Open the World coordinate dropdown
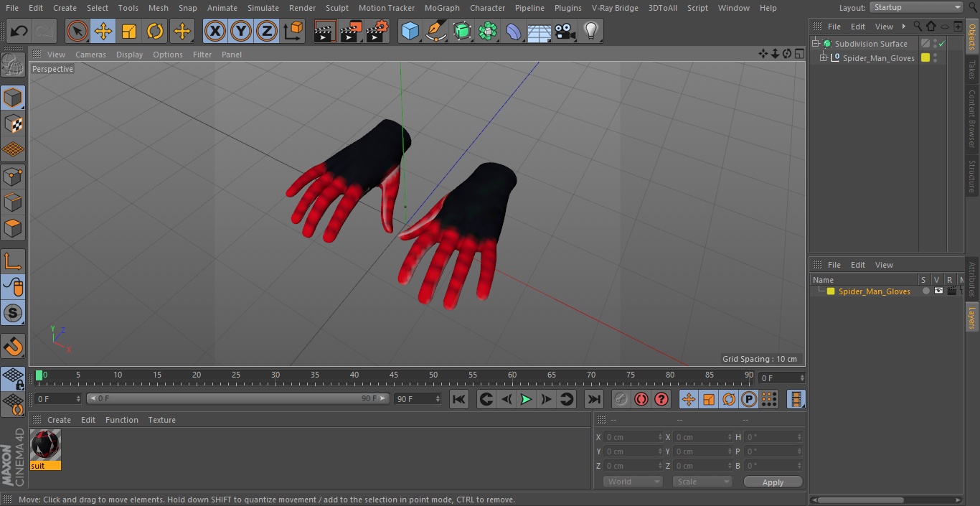This screenshot has width=980, height=506. pos(633,482)
